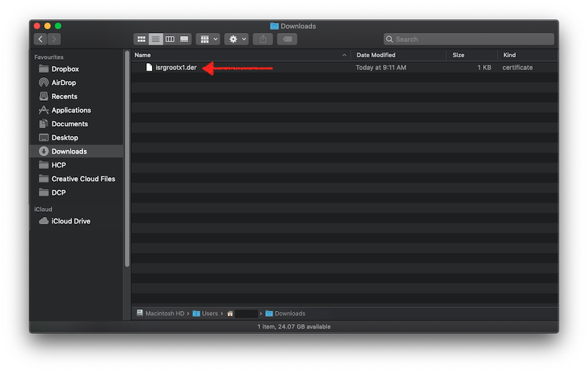Screen dimensions: 588x372
Task: Switch to gallery view in toolbar
Action: coord(184,39)
